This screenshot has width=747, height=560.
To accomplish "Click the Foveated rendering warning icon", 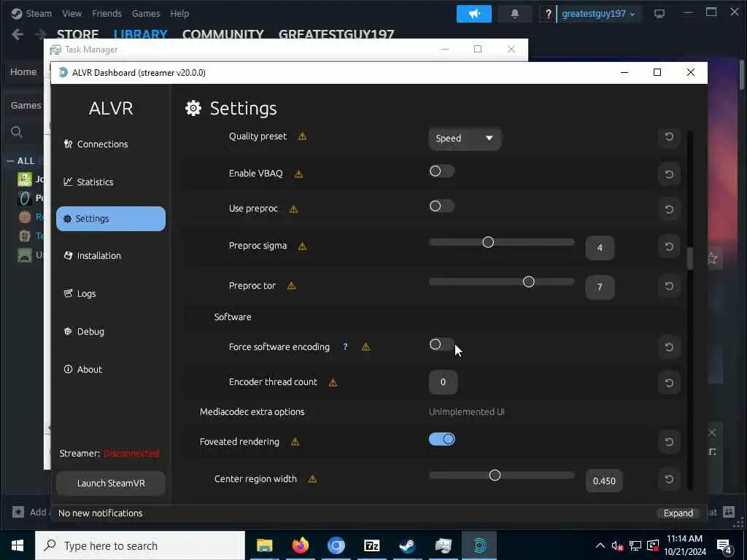I will pyautogui.click(x=295, y=442).
